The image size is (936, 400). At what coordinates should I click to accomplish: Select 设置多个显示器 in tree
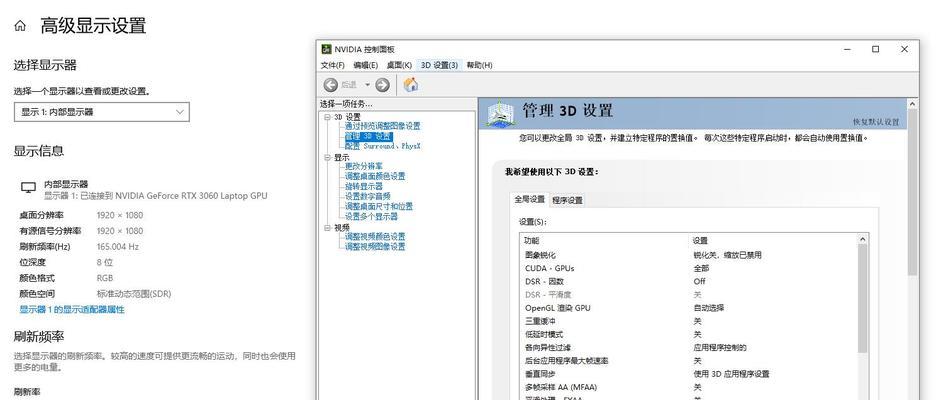tap(371, 216)
